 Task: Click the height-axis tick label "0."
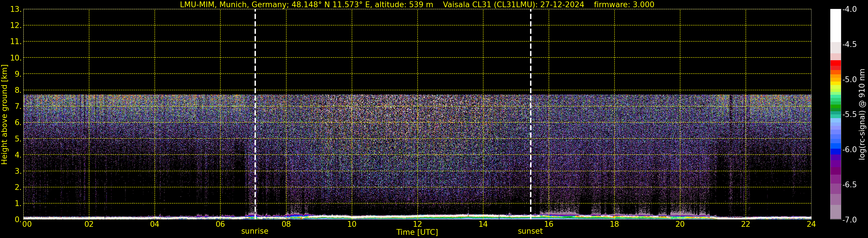pos(18,220)
